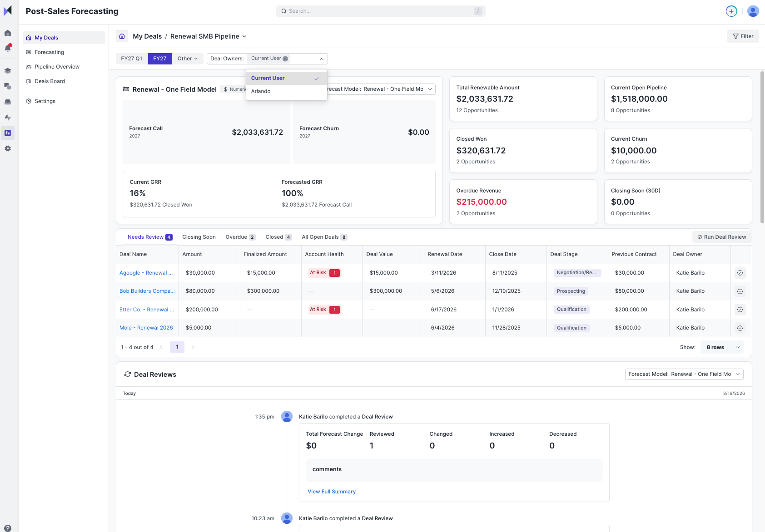Open Pipeline Overview in sidebar

57,67
